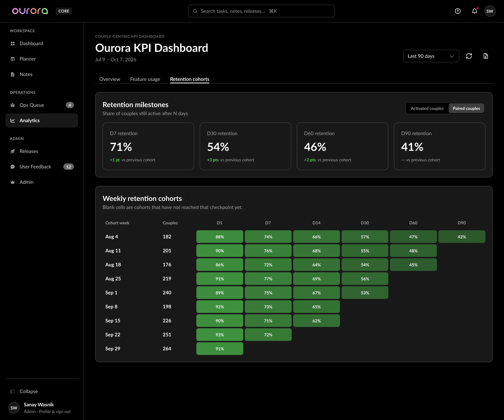The image size is (504, 420).
Task: Click the refresh data icon
Action: [469, 56]
